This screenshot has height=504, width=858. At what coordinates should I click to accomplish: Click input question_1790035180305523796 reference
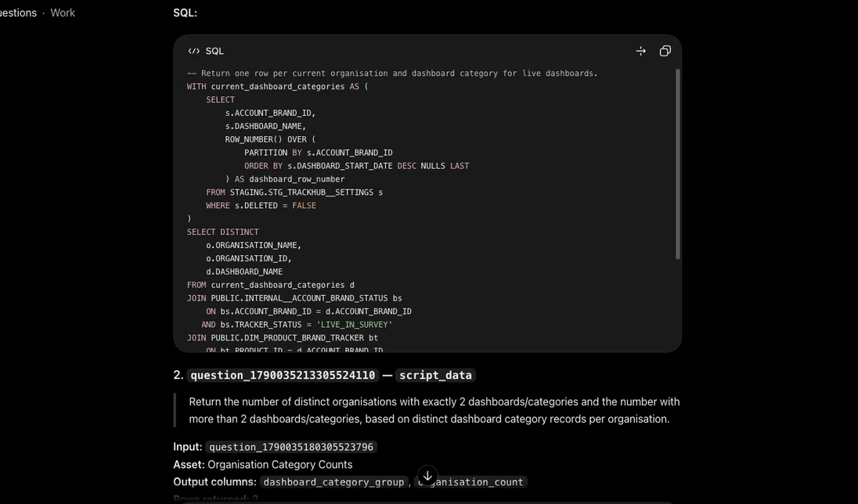click(291, 447)
